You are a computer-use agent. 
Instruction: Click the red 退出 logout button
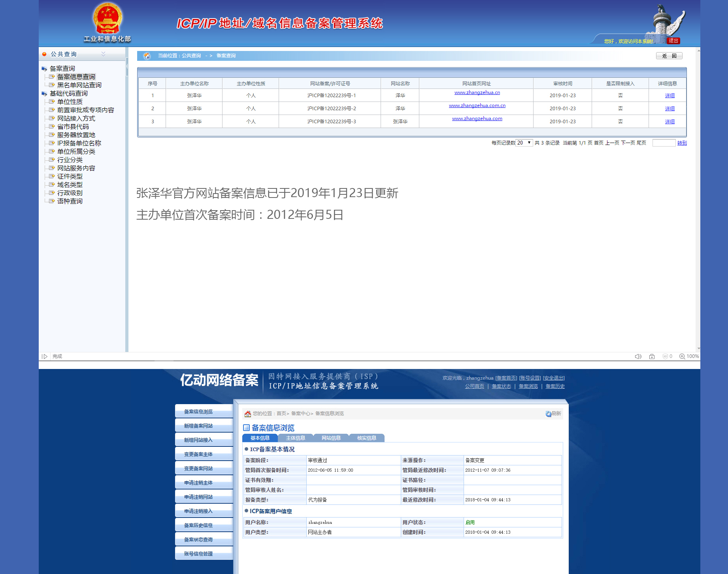tap(673, 41)
